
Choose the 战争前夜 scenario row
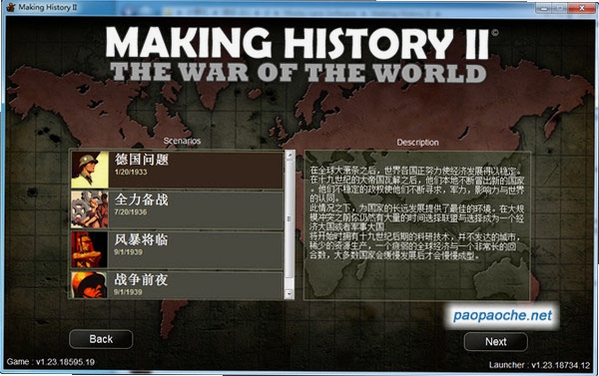click(177, 285)
